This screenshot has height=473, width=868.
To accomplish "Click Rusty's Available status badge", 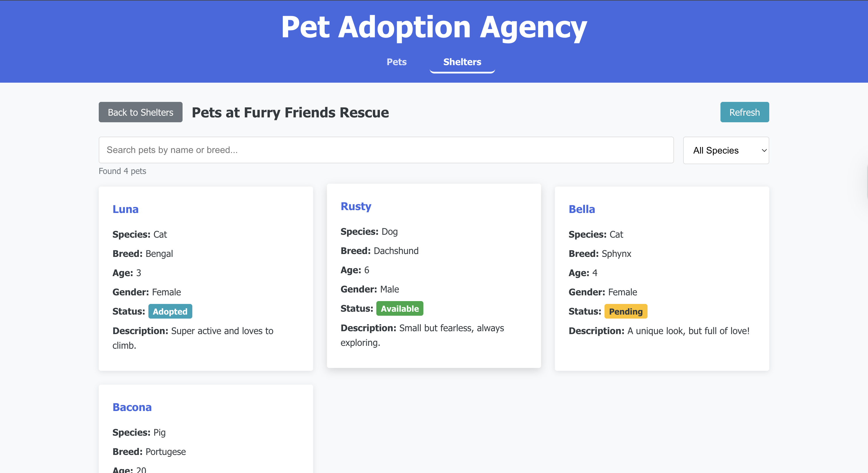I will pyautogui.click(x=400, y=308).
